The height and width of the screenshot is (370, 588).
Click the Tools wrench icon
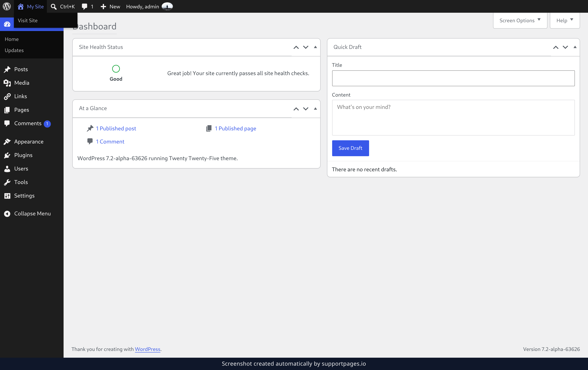[7, 182]
